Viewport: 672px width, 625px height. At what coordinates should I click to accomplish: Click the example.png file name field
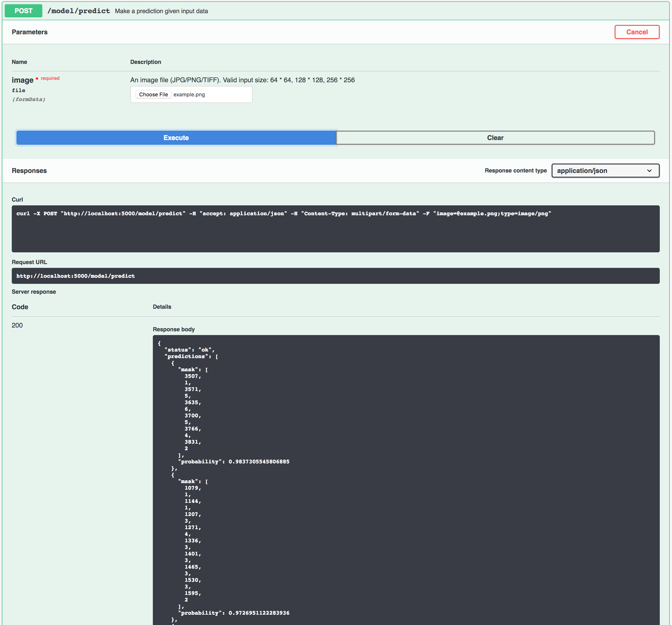(x=189, y=95)
